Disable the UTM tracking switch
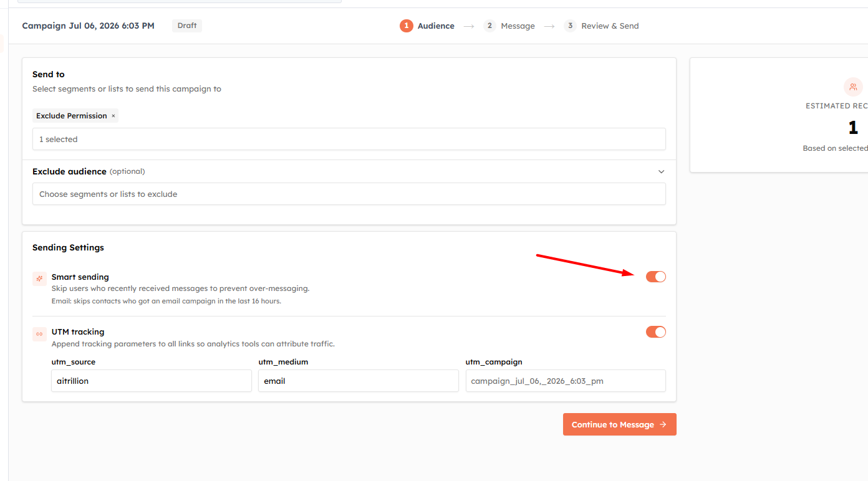 (x=656, y=331)
